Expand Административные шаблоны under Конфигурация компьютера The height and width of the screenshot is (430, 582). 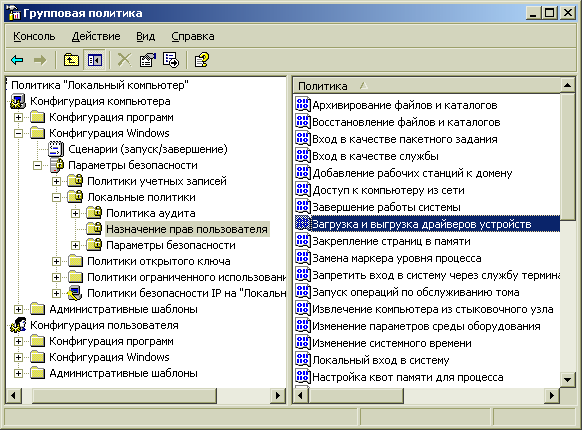[18, 309]
